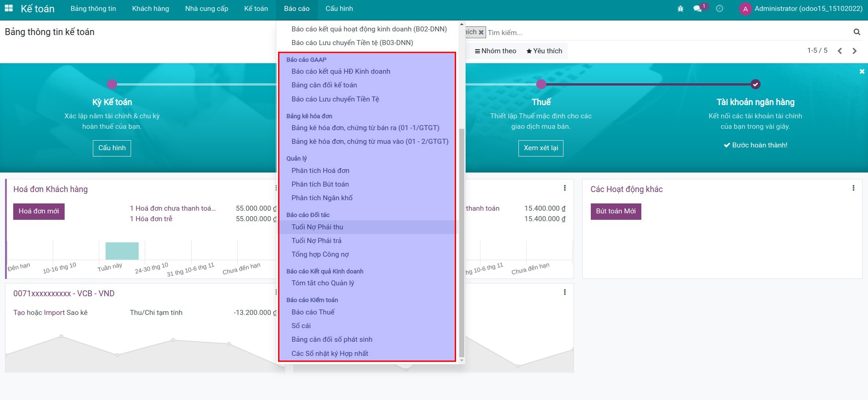Remove the favorite filter tag
The height and width of the screenshot is (400, 868).
click(481, 32)
